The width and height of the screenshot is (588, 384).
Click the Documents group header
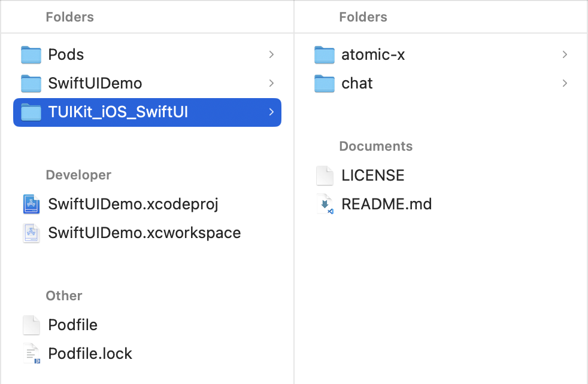coord(375,147)
